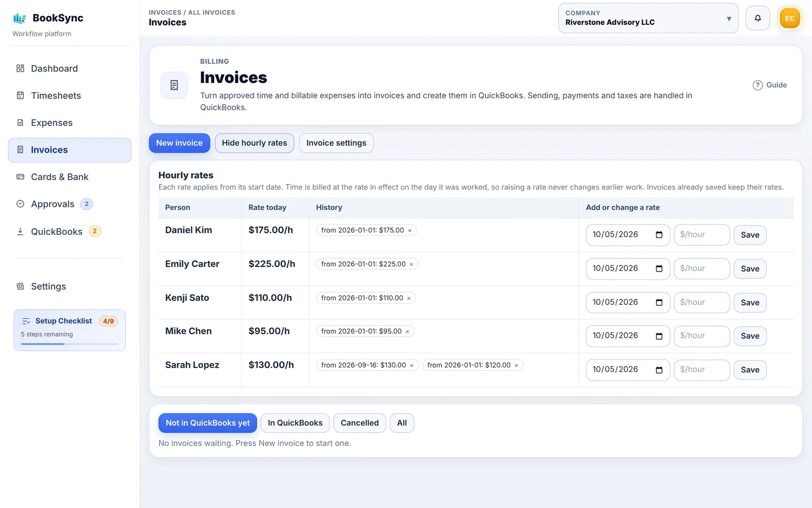The image size is (812, 508).
Task: Switch to the In QuickBooks tab
Action: 295,423
